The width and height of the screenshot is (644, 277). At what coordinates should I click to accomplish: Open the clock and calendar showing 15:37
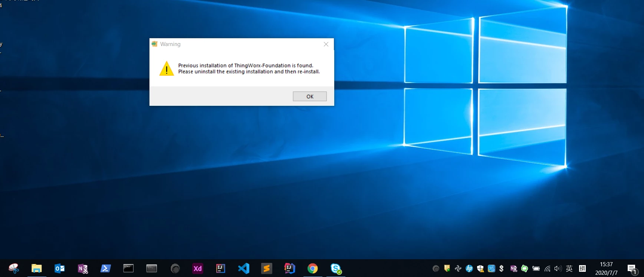click(607, 268)
